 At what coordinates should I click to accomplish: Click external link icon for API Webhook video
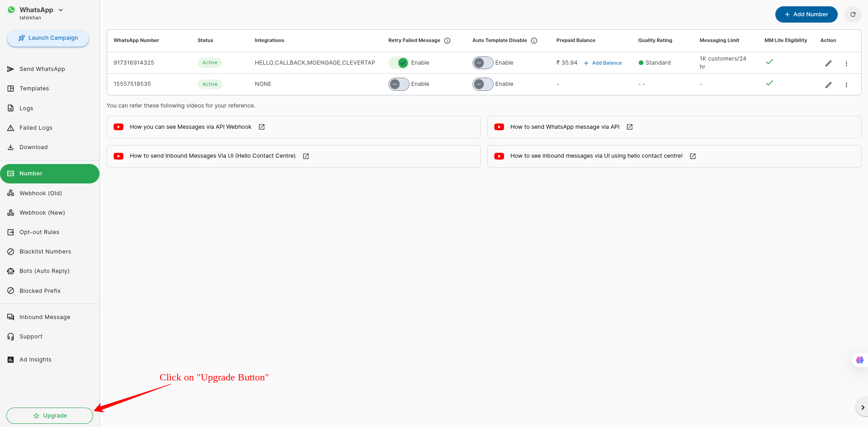pyautogui.click(x=261, y=127)
